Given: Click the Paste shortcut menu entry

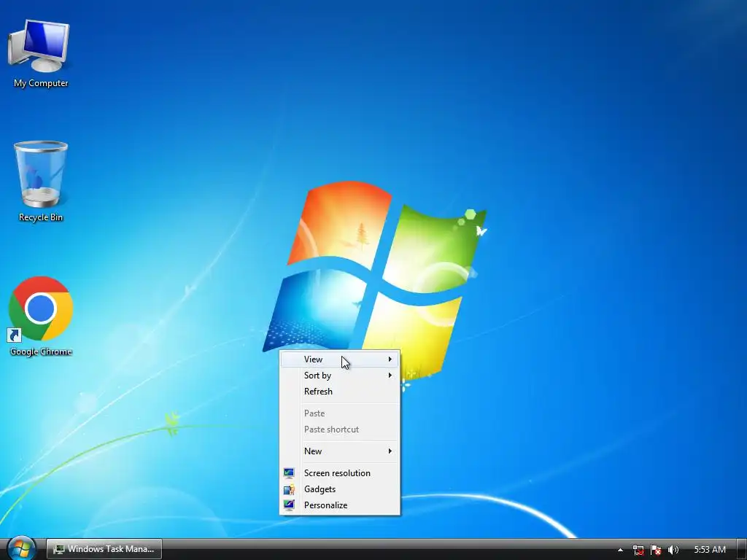Looking at the screenshot, I should click(340, 429).
